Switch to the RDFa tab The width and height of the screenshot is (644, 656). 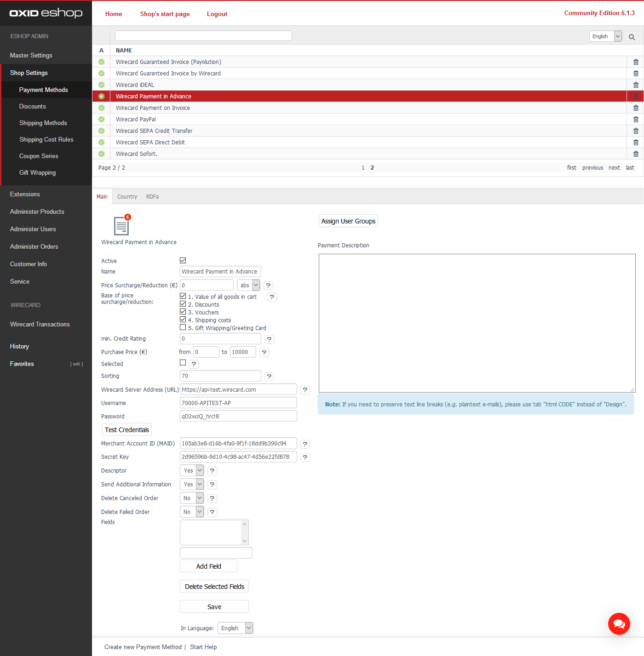(x=152, y=197)
